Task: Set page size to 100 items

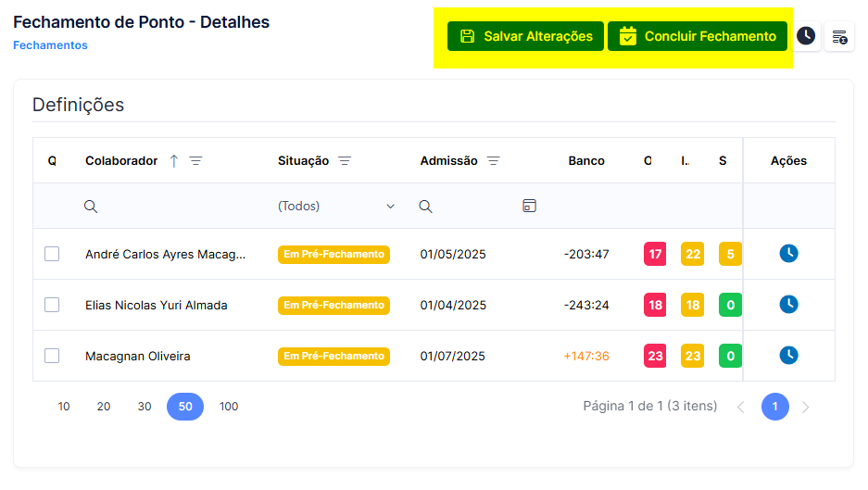Action: [x=229, y=407]
